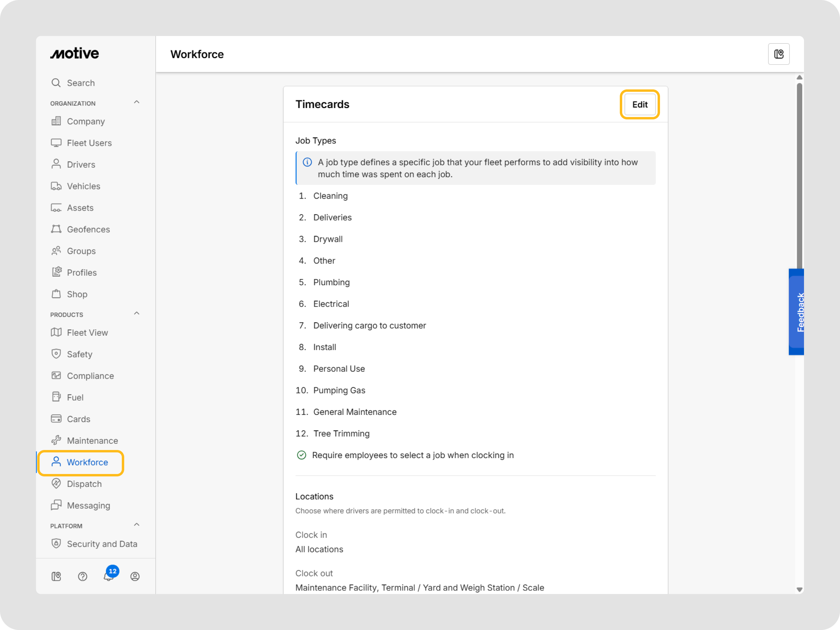Open the help question mark icon

click(x=82, y=576)
